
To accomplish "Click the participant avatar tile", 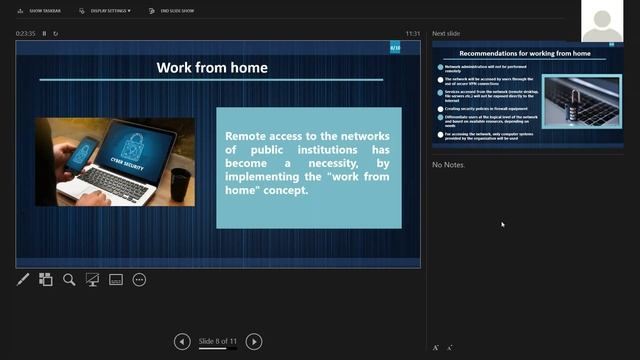I will tap(602, 21).
